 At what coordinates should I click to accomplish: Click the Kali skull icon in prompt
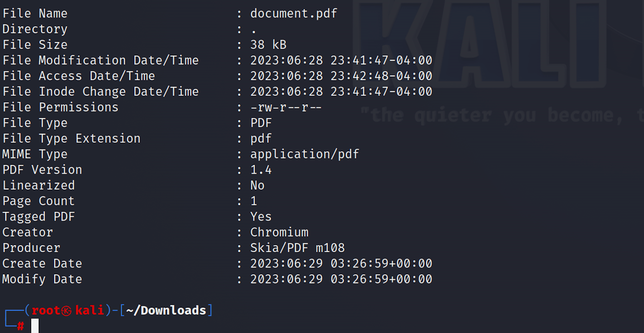click(x=66, y=311)
